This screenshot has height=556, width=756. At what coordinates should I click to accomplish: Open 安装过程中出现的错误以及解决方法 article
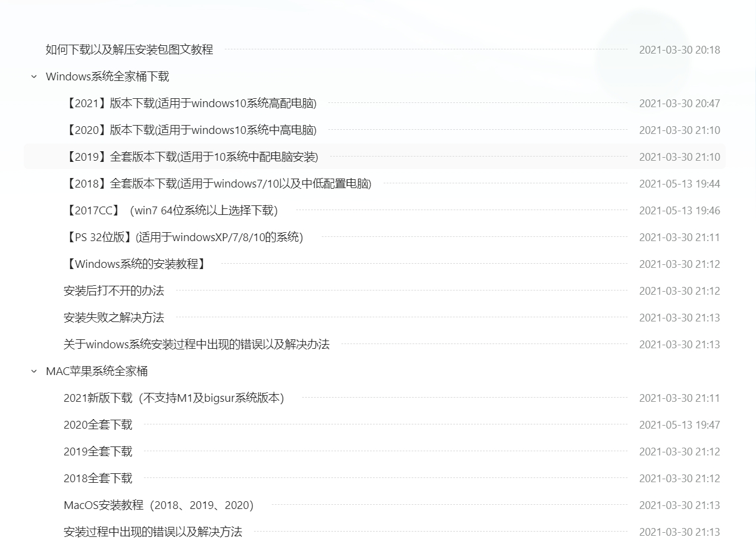click(x=153, y=532)
